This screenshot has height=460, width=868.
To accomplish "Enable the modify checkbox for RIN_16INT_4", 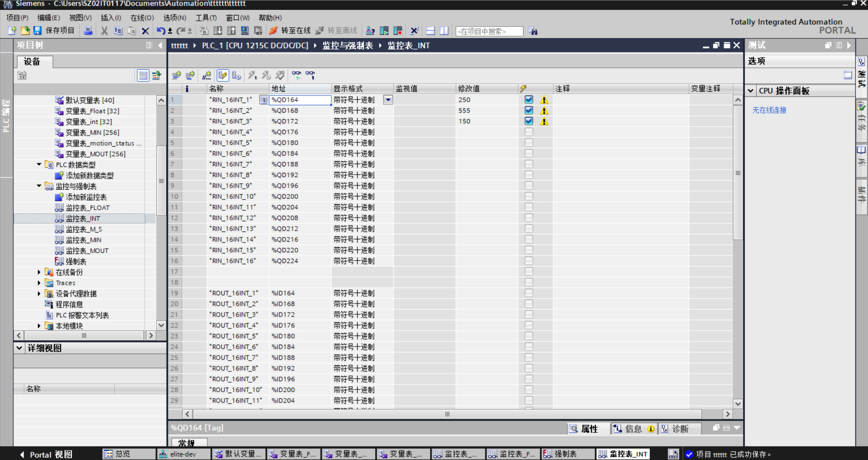I will (x=528, y=132).
